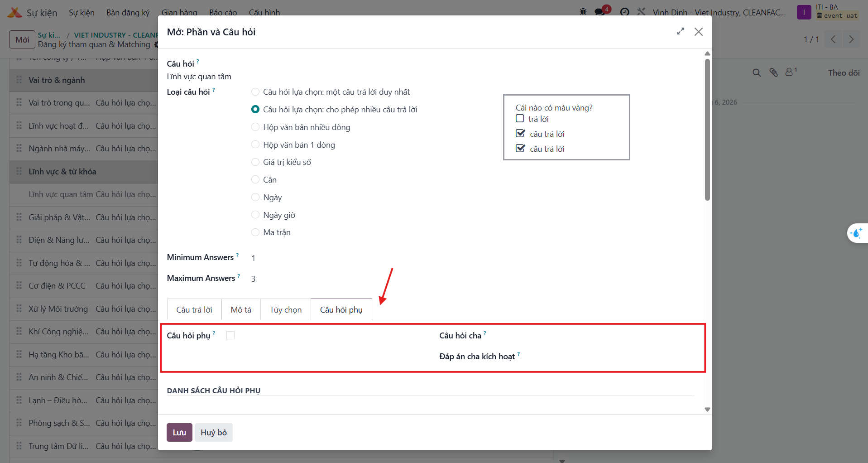The width and height of the screenshot is (868, 463).
Task: Open the Mô tả tab
Action: tap(241, 309)
